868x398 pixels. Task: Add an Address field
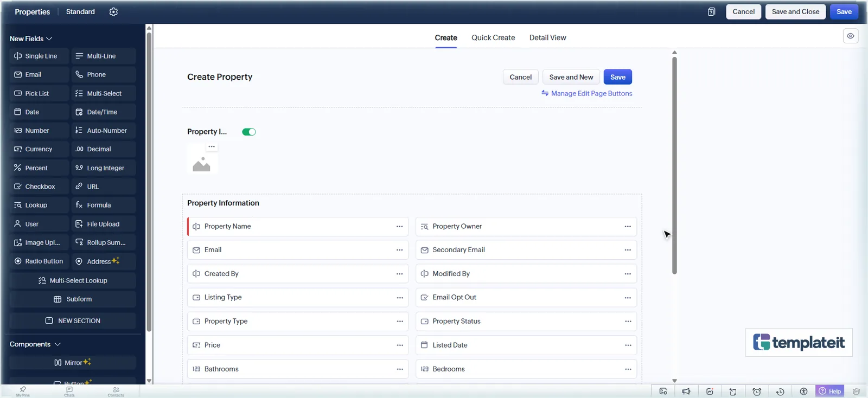pyautogui.click(x=104, y=261)
